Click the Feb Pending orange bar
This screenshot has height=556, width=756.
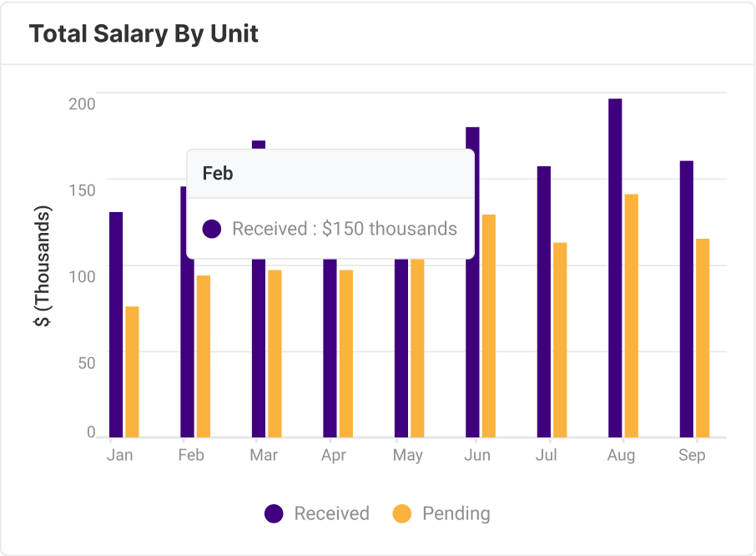coord(204,356)
